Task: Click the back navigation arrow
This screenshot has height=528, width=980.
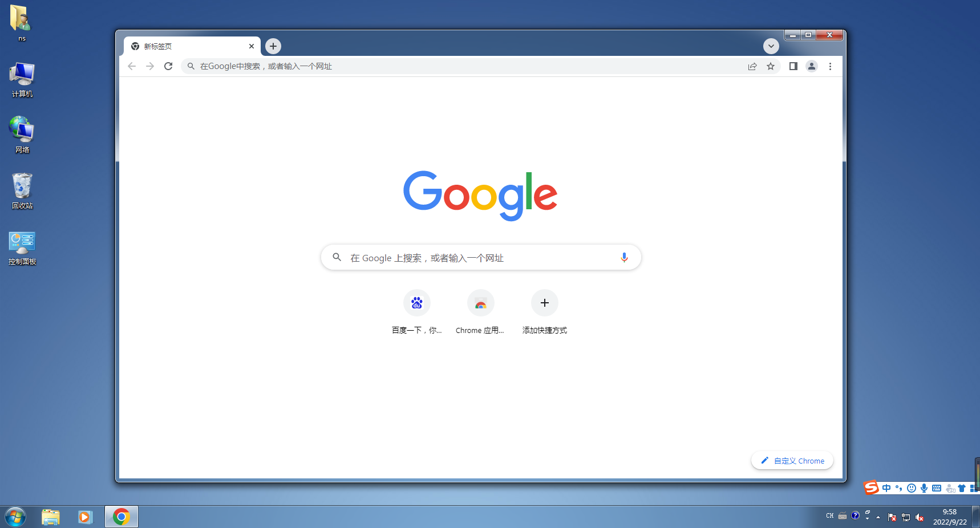Action: [x=132, y=66]
